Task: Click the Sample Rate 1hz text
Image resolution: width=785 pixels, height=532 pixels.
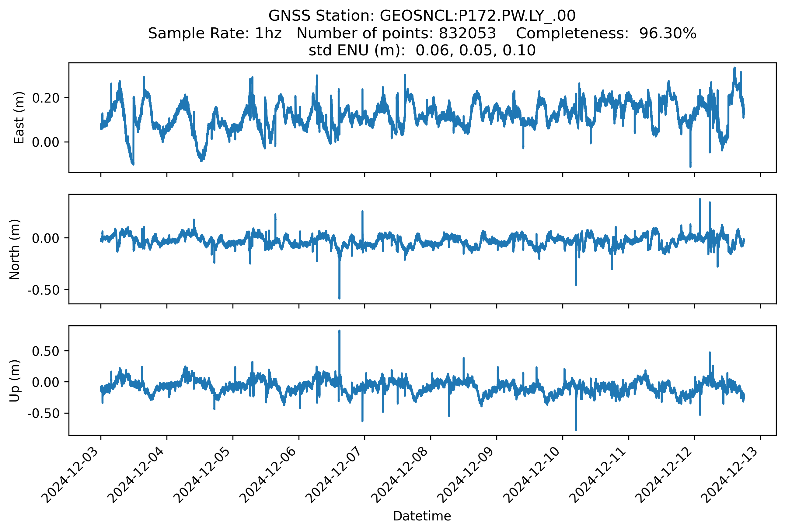Action: pyautogui.click(x=215, y=33)
